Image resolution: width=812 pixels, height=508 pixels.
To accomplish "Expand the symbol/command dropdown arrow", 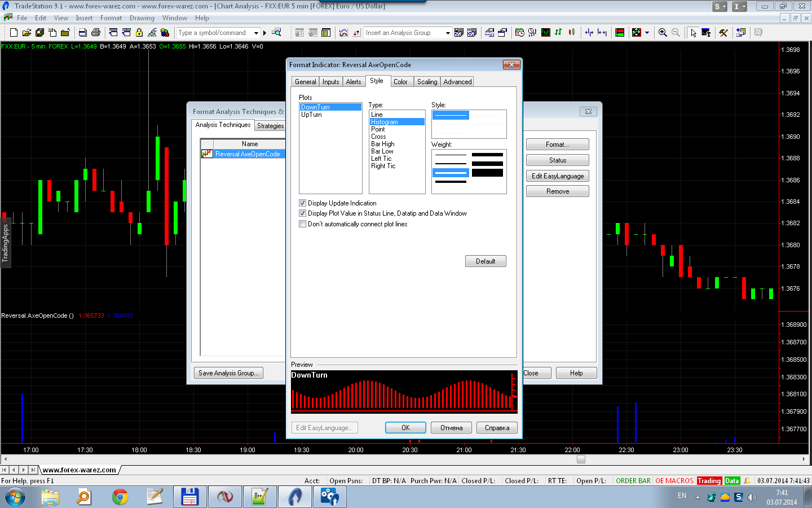I will [256, 33].
